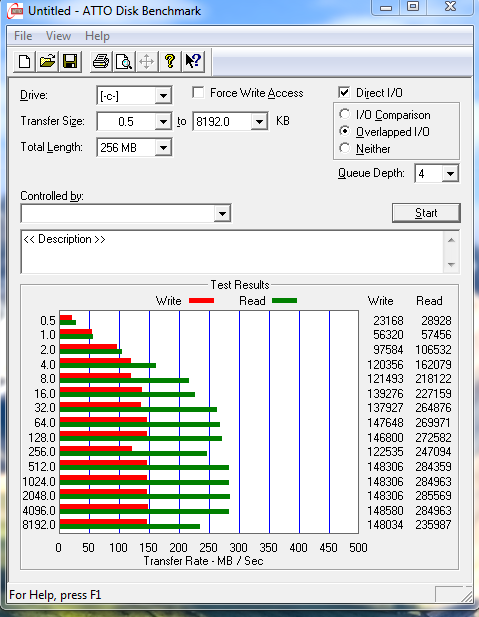Open the Help menu

point(97,36)
